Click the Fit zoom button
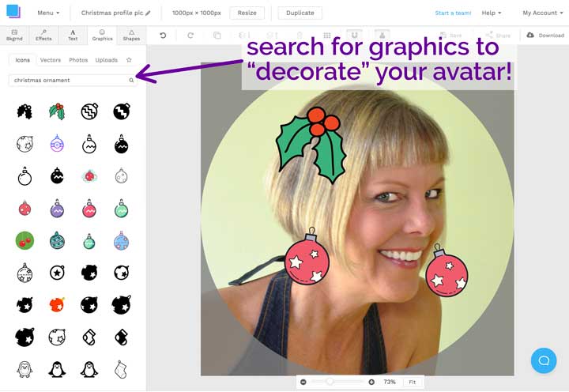This screenshot has width=569, height=392. [413, 382]
